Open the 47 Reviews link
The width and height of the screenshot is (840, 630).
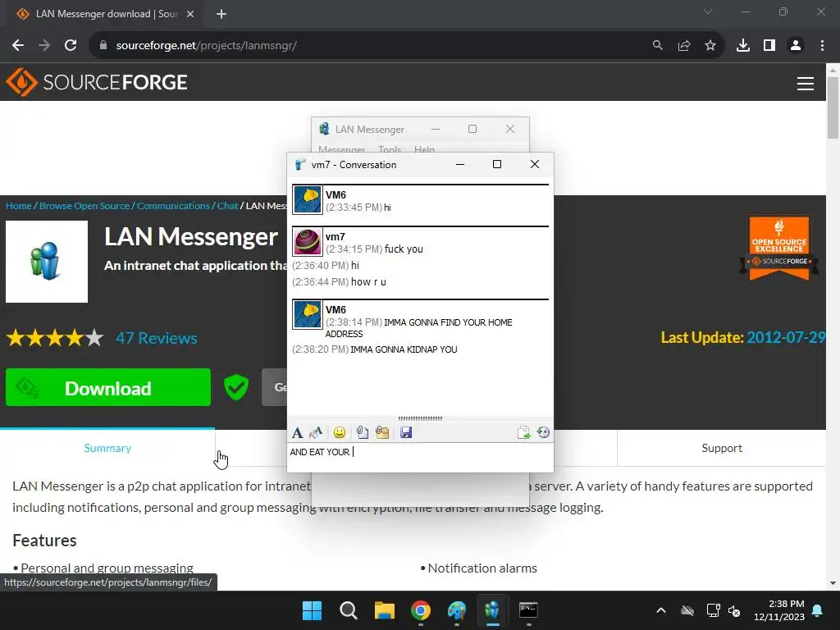157,338
